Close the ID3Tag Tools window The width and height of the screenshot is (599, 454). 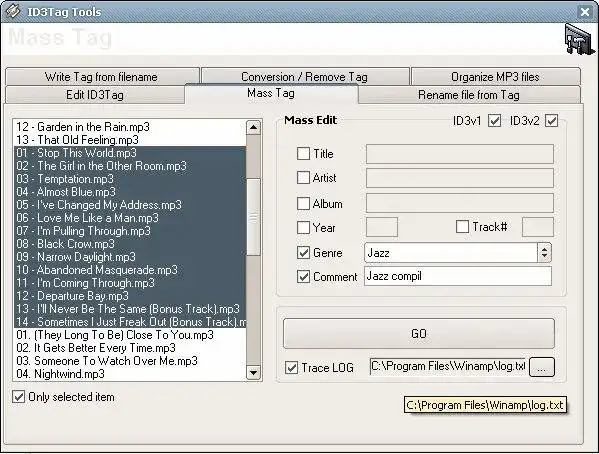(584, 12)
